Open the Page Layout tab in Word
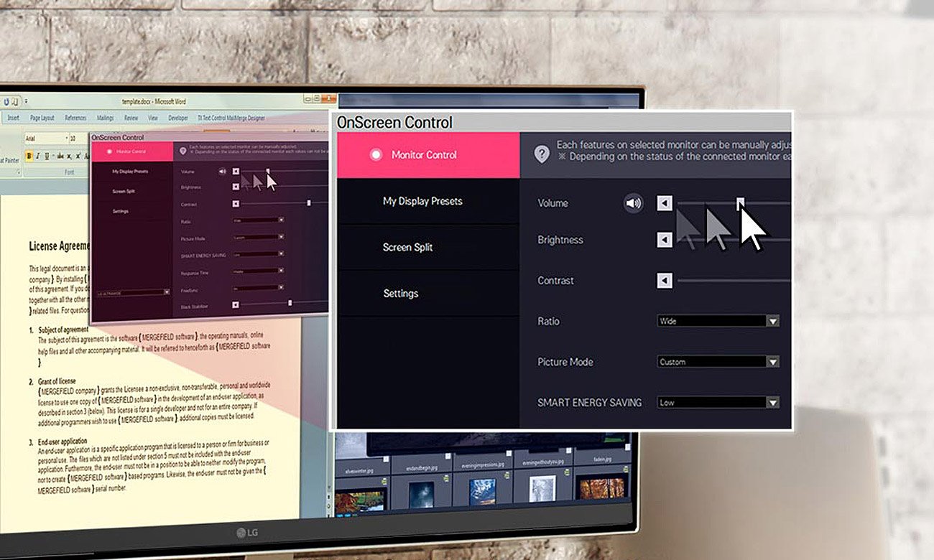The width and height of the screenshot is (934, 560). 42,118
